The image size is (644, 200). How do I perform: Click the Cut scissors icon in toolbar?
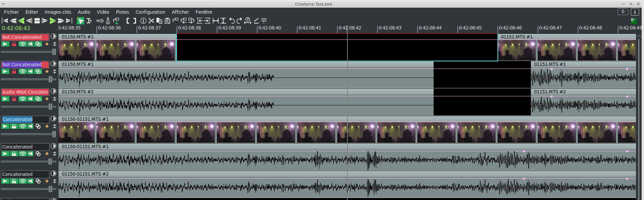pyautogui.click(x=151, y=21)
